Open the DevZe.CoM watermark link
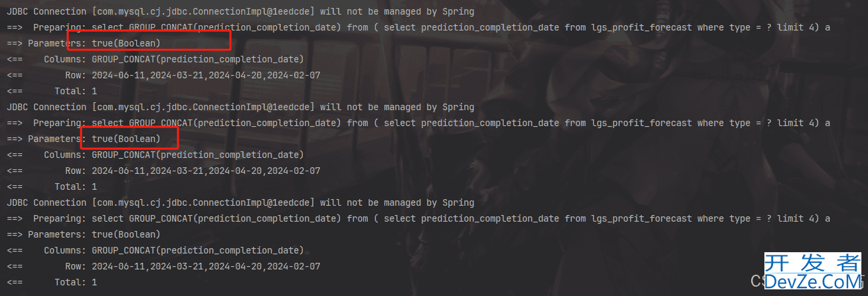 [814, 282]
